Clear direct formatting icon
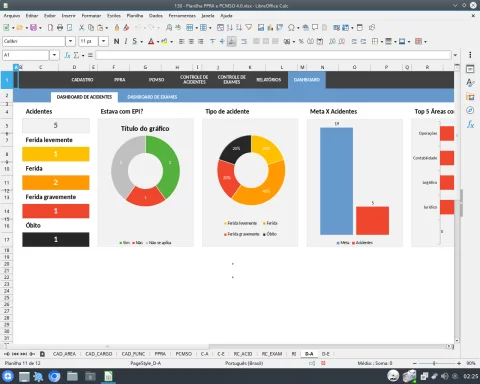 [x=126, y=28]
